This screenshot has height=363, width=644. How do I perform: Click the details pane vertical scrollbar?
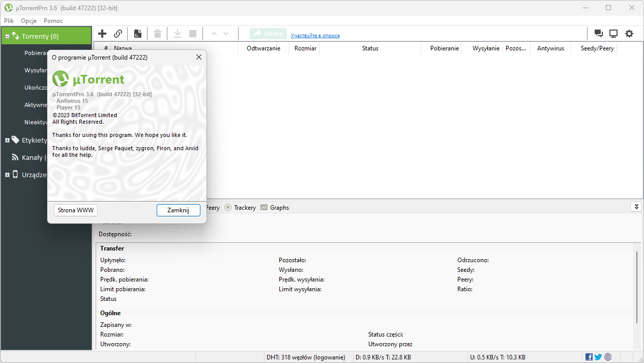637,286
